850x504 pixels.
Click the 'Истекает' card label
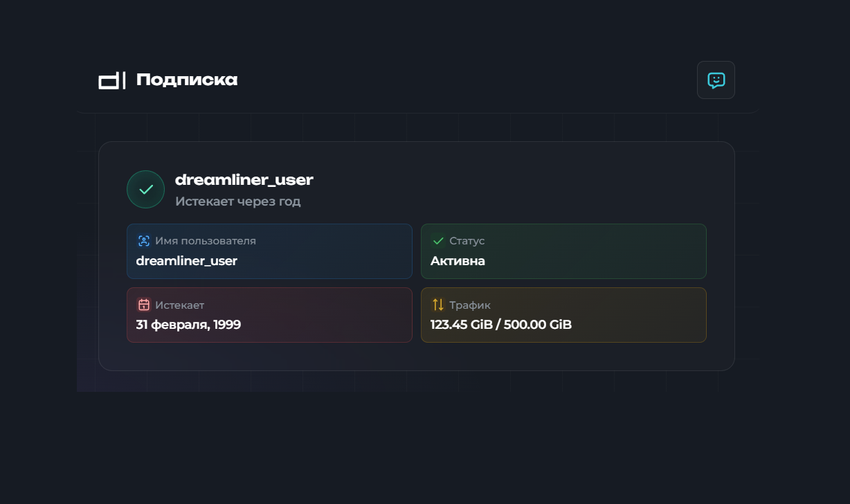pos(179,305)
